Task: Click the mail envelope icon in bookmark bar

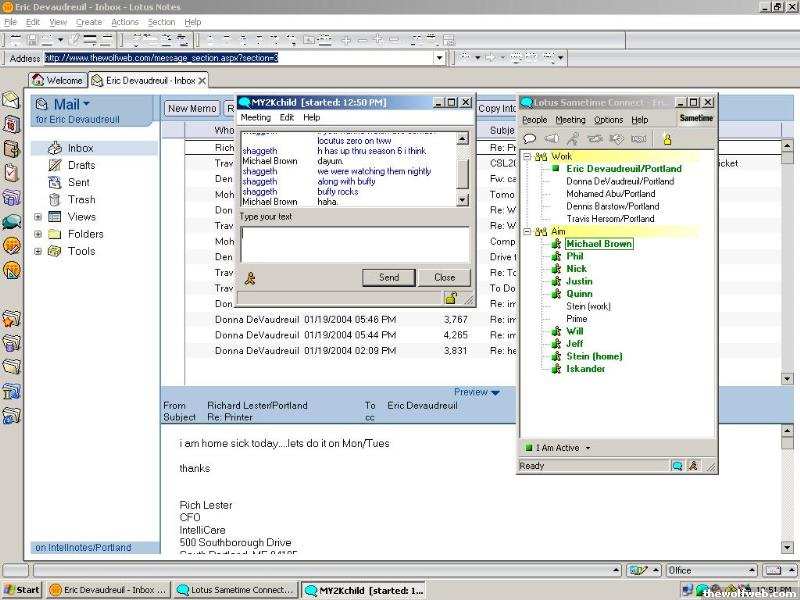Action: click(11, 101)
